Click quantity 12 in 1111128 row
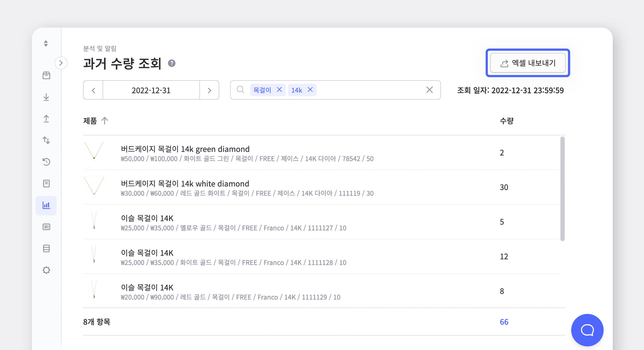 (504, 257)
